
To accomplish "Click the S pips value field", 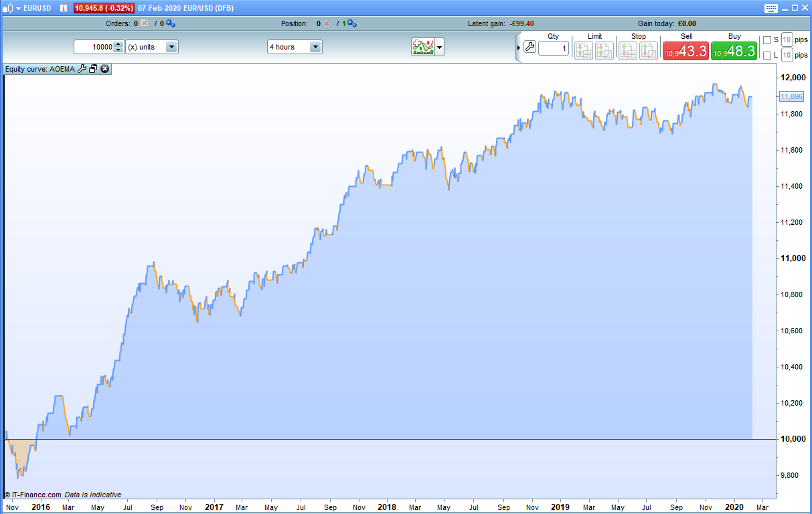I will [787, 39].
